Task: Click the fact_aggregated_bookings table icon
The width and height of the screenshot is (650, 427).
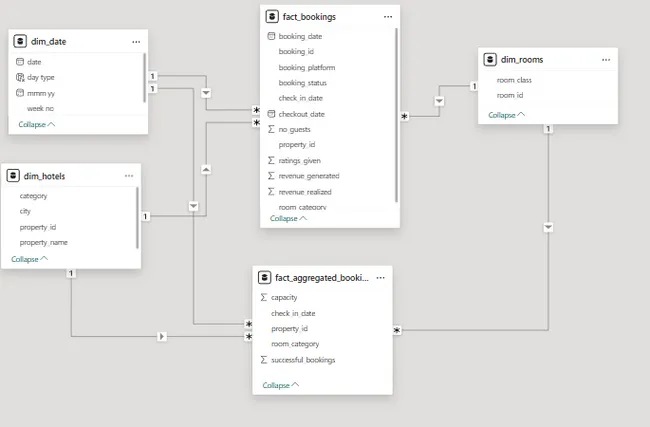Action: coord(265,277)
